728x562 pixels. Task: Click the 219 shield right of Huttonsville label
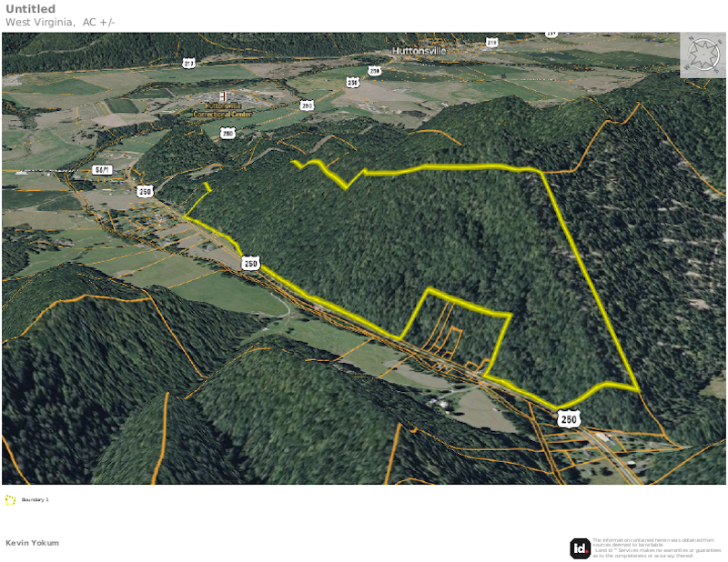pos(491,43)
